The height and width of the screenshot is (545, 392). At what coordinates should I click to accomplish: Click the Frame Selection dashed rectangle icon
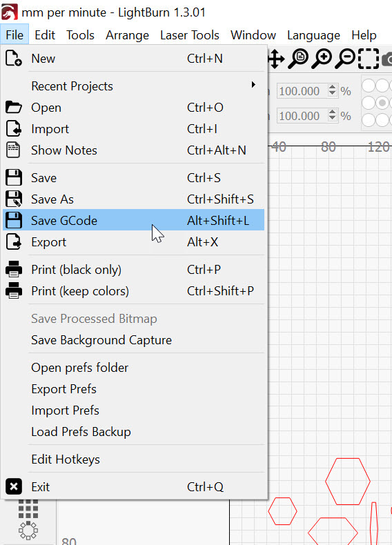(x=369, y=59)
